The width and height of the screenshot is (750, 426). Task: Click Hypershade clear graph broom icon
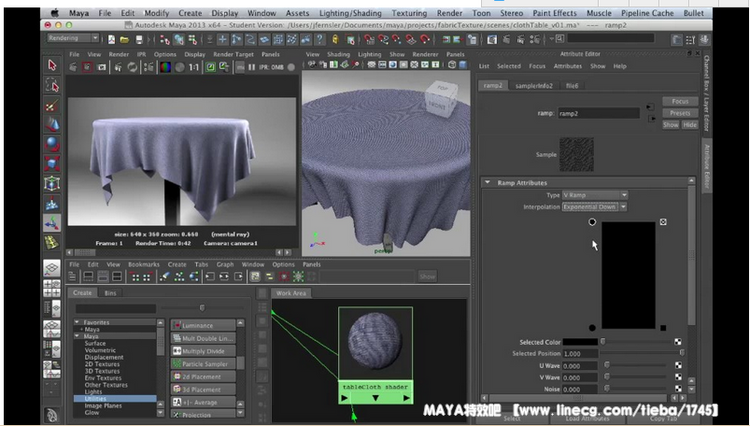pos(165,276)
